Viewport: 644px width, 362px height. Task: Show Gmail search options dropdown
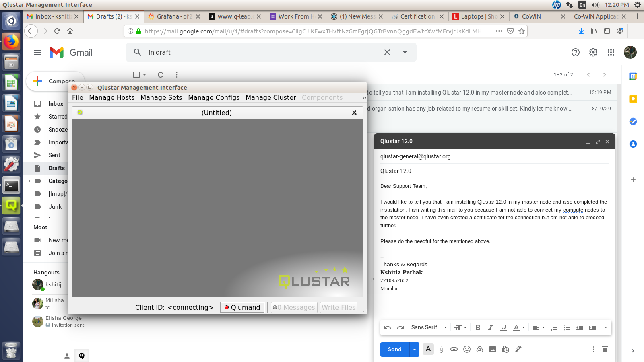coord(405,52)
